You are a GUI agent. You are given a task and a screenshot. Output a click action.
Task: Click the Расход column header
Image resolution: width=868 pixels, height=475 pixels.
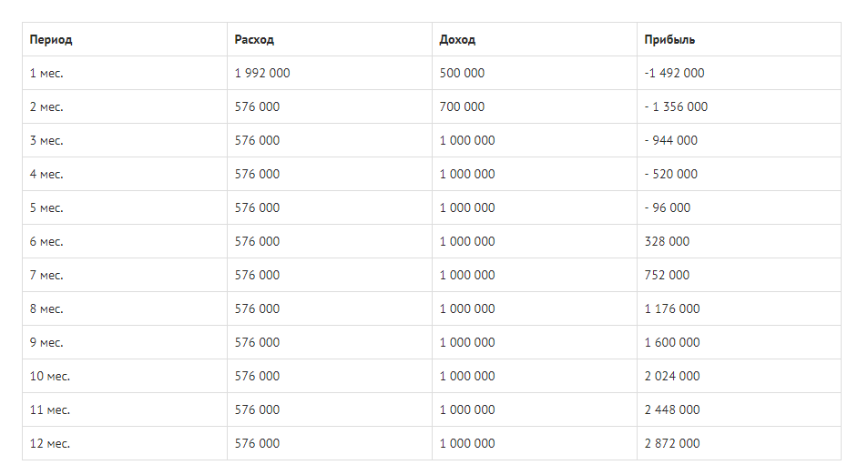254,40
